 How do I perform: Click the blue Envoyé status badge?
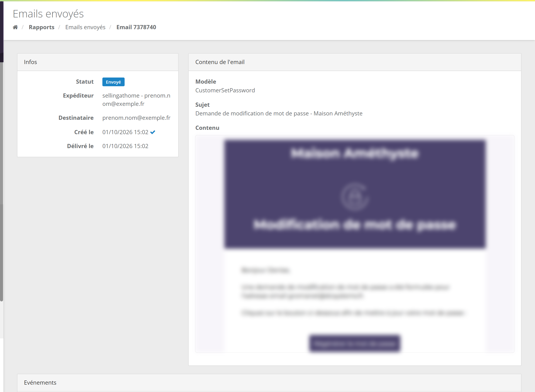[113, 82]
